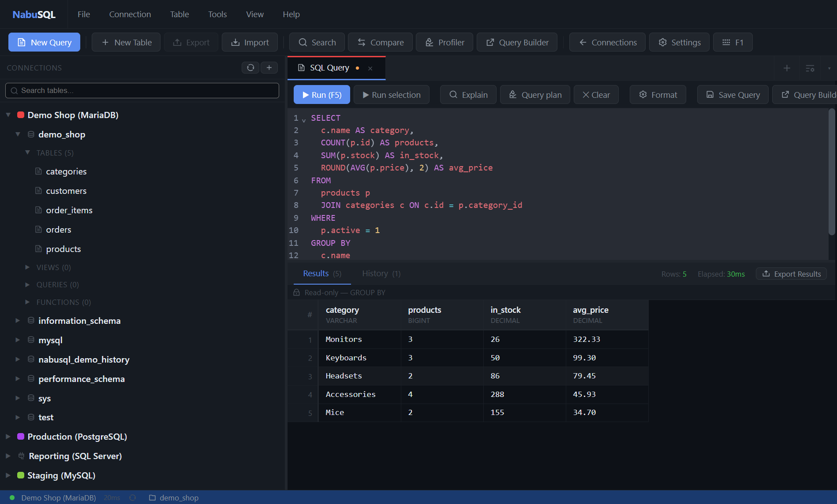837x504 pixels.
Task: Open the Tools menu
Action: click(x=217, y=15)
